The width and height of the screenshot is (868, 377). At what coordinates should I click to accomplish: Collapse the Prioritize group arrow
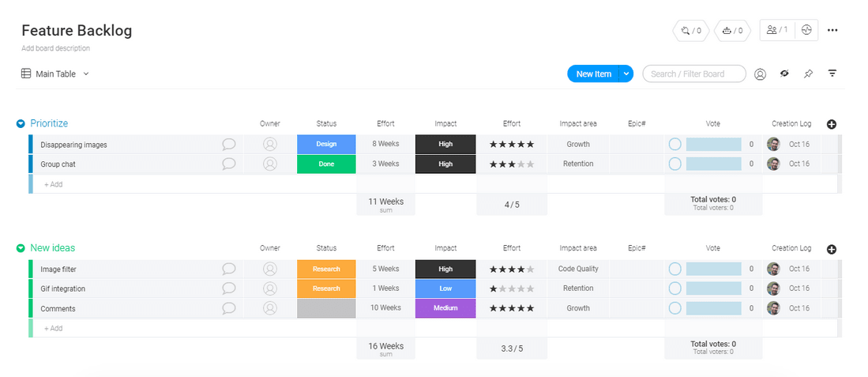click(21, 124)
